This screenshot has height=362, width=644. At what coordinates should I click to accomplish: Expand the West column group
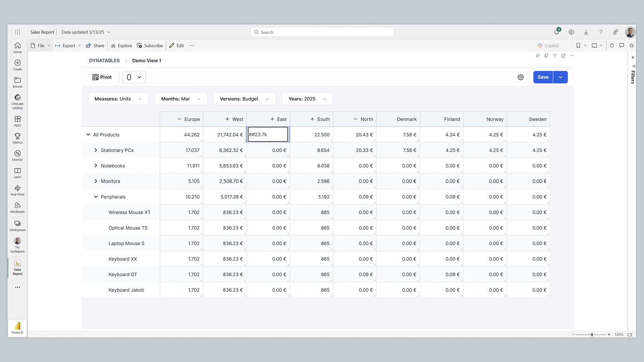point(227,119)
